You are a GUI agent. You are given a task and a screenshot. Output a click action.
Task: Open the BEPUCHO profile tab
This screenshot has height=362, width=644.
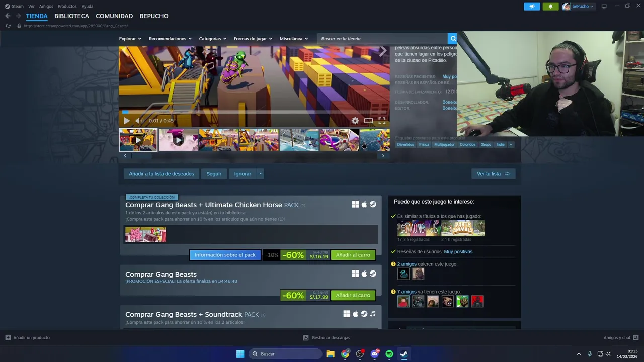click(154, 16)
